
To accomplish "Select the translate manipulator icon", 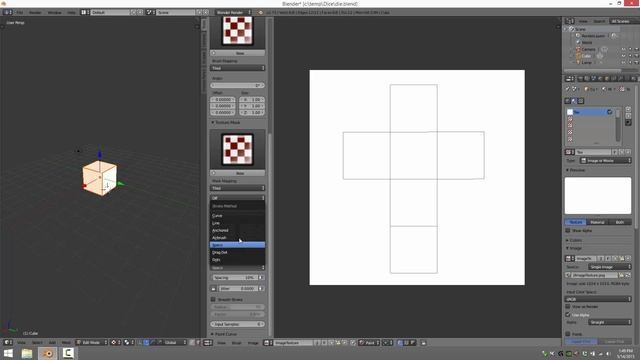I will tap(146, 342).
